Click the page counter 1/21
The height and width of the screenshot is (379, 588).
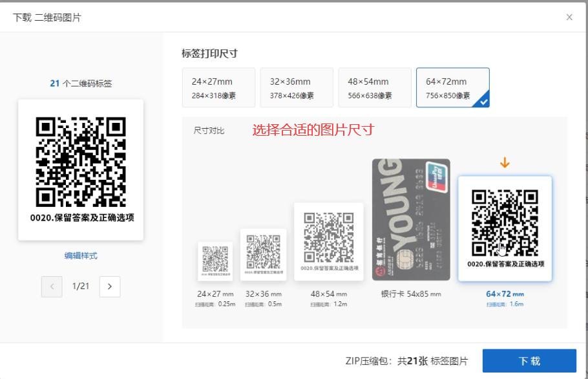81,287
